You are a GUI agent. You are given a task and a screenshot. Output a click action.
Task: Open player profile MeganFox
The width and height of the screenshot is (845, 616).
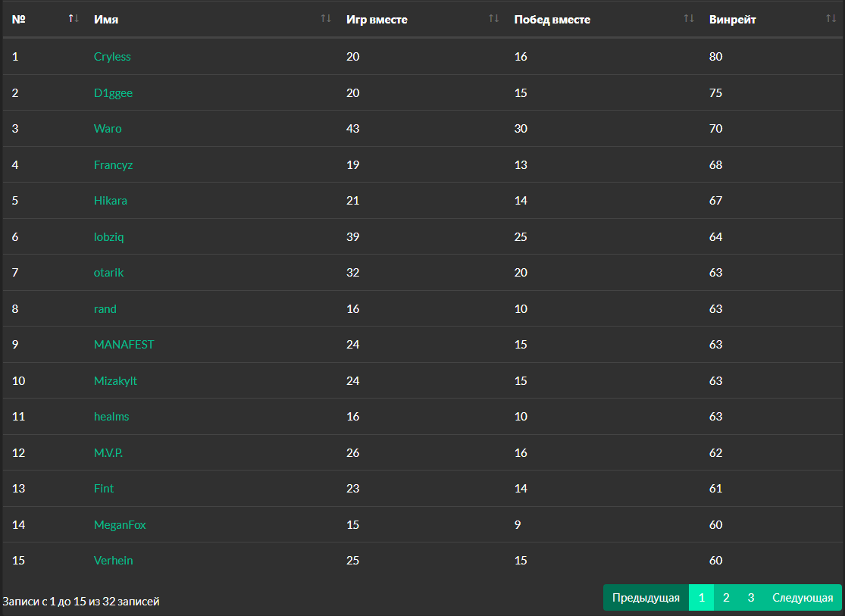click(x=120, y=525)
